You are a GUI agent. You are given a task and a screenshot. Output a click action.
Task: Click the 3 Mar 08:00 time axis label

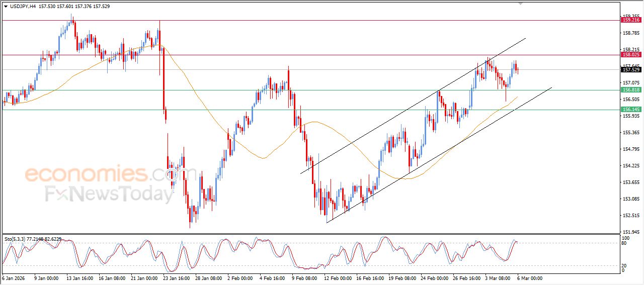(x=497, y=278)
